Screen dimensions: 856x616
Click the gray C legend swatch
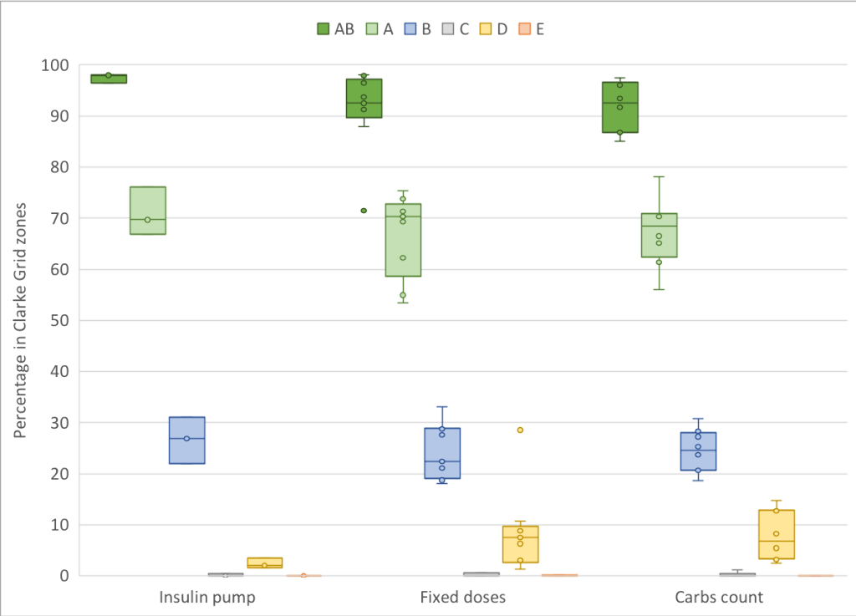coord(450,29)
